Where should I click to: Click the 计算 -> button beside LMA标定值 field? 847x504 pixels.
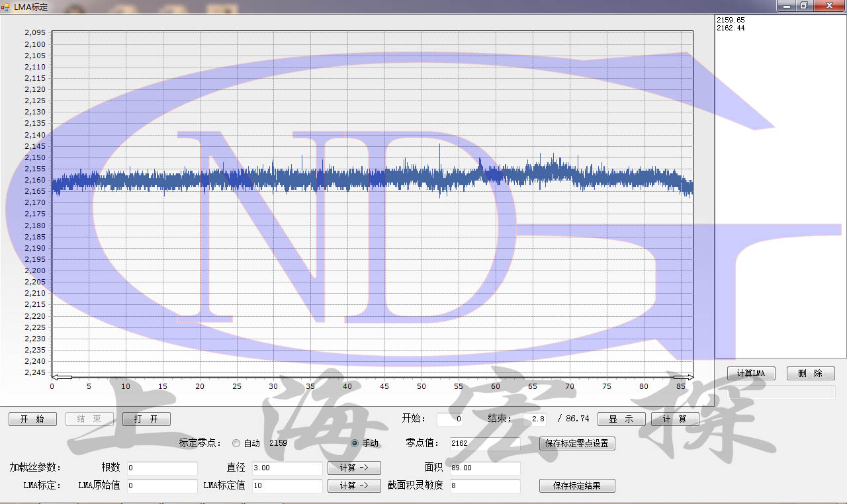pyautogui.click(x=354, y=486)
